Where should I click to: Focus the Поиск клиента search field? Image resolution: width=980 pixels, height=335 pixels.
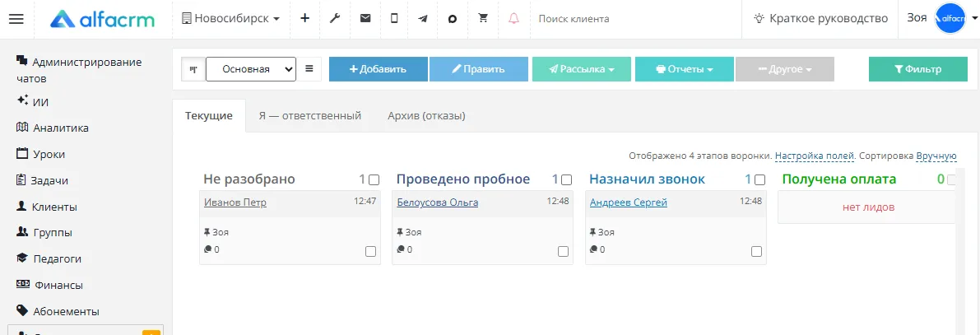634,19
